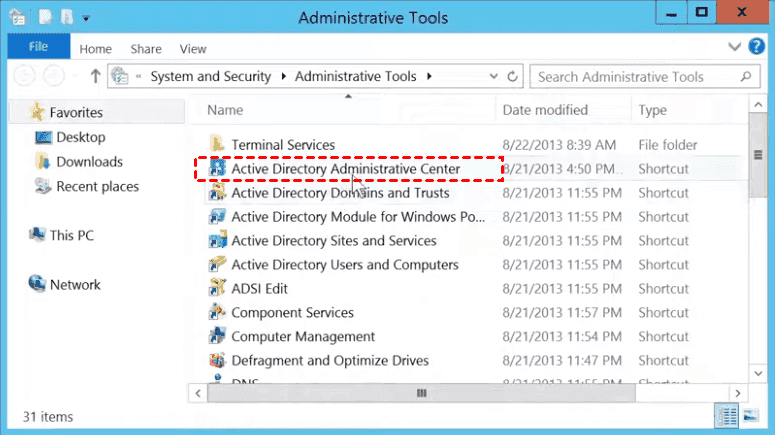Open the address bar history dropdown
The image size is (775, 435).
tap(492, 77)
